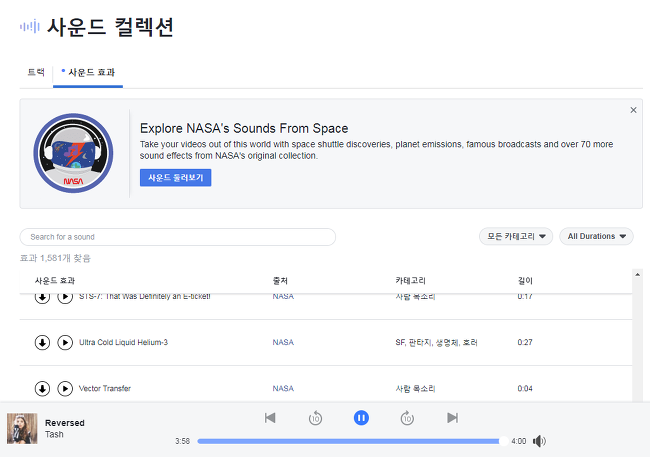This screenshot has height=457, width=650.
Task: Open the 모든 카테고리 dropdown
Action: tap(516, 236)
